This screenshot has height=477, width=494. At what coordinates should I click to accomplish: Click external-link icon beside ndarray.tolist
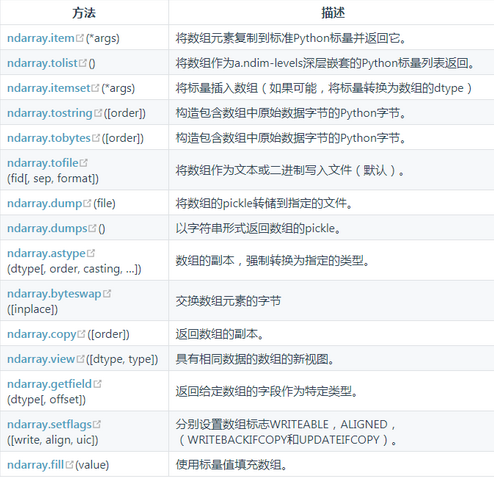click(x=82, y=63)
